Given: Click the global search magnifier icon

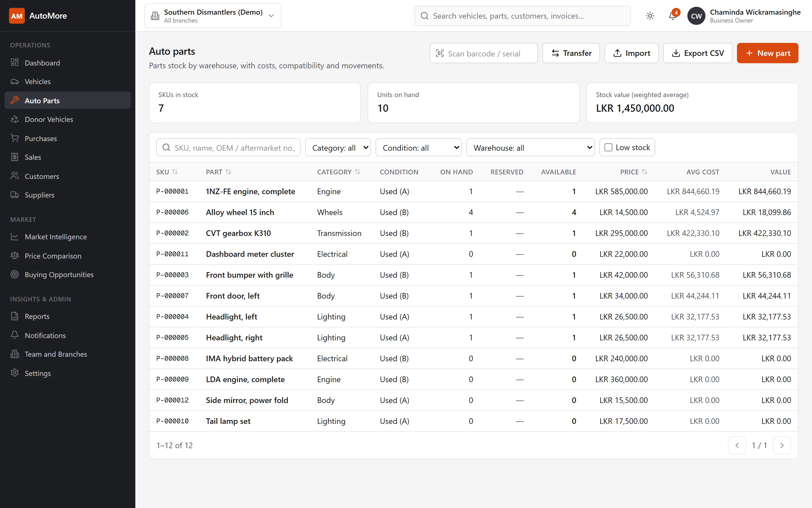Looking at the screenshot, I should 424,16.
